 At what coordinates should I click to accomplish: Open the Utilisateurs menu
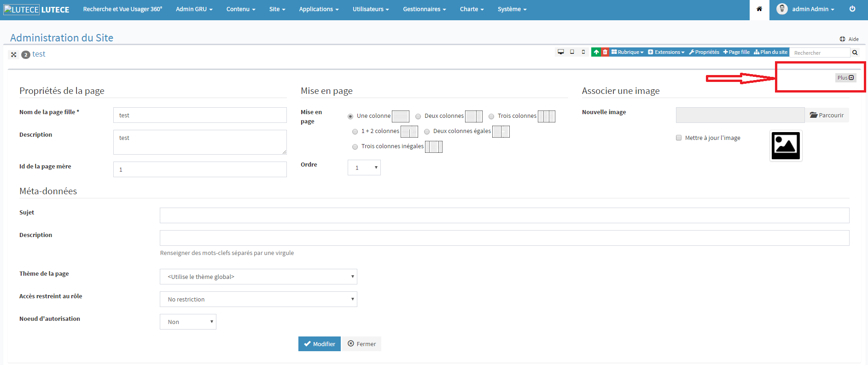click(371, 9)
